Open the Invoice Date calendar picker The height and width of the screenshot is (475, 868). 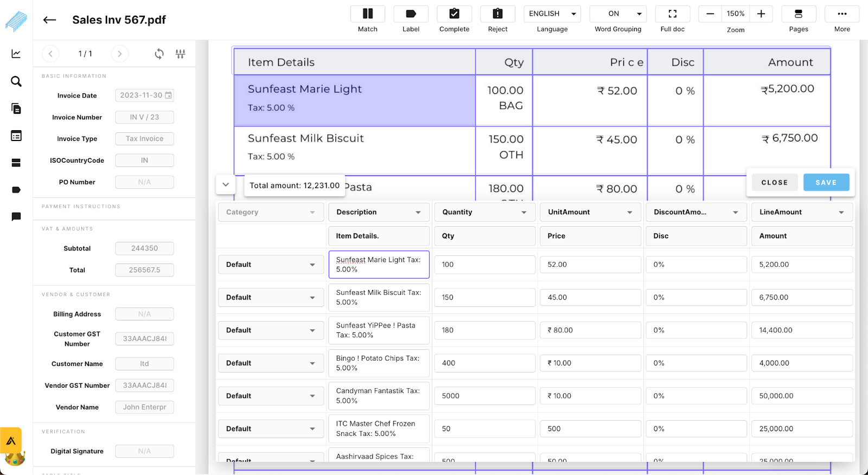click(x=169, y=95)
